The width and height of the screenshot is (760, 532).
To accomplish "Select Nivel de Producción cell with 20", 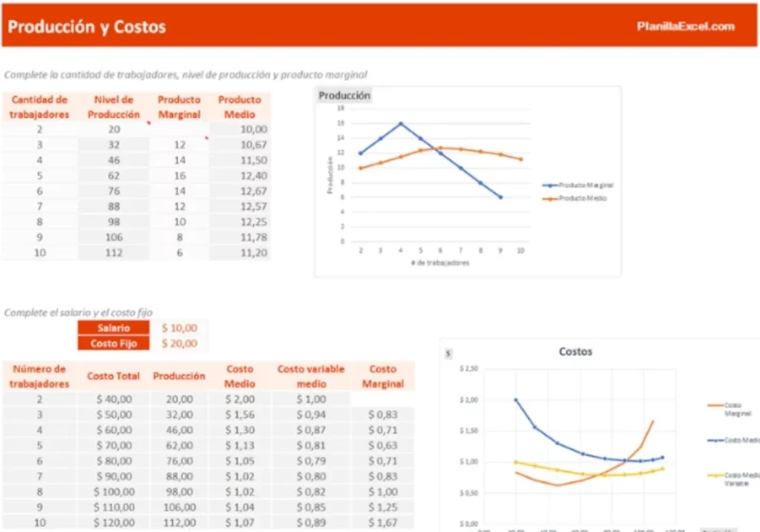I will [114, 129].
